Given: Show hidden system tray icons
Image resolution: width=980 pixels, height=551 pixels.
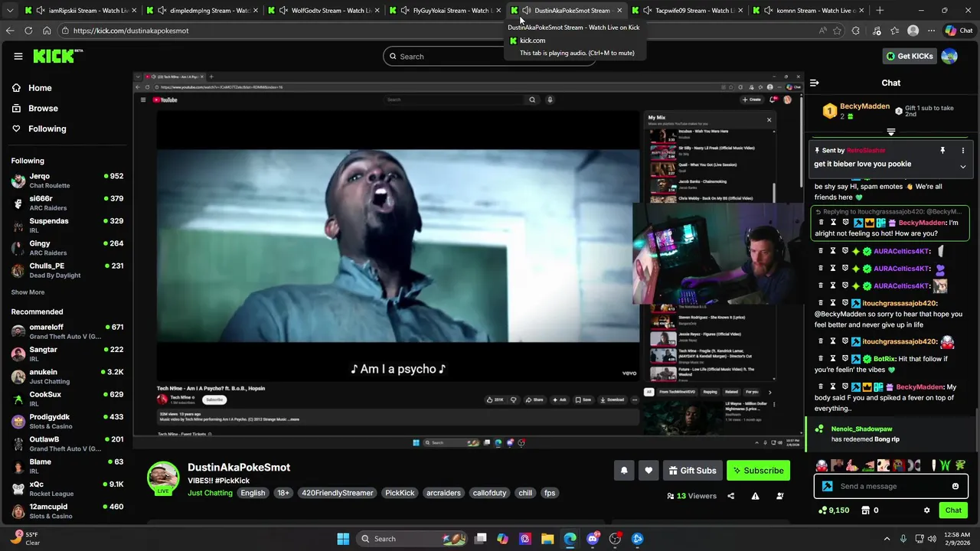Looking at the screenshot, I should click(887, 539).
